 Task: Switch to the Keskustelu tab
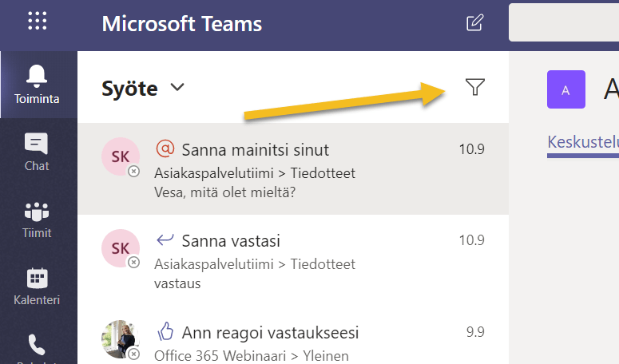pos(583,142)
